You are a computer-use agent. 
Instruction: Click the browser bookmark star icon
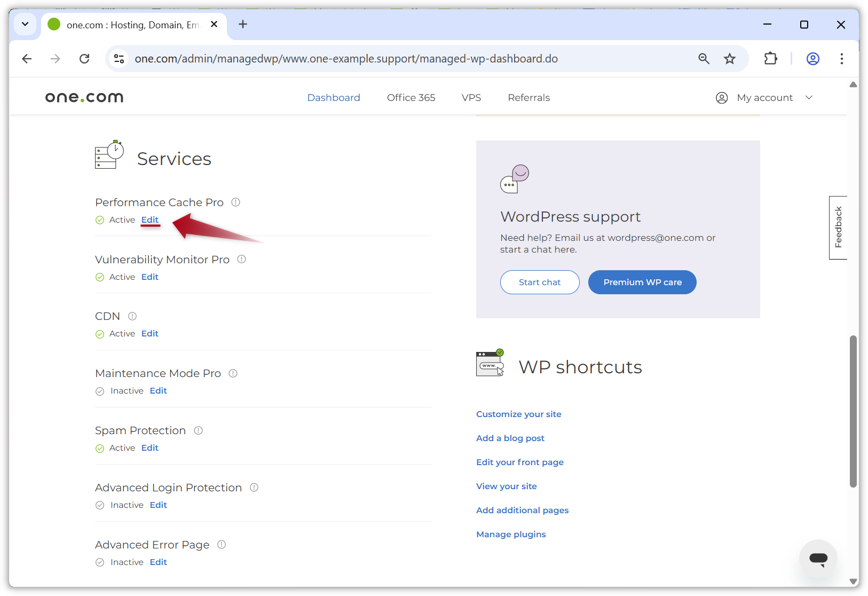[x=730, y=59]
